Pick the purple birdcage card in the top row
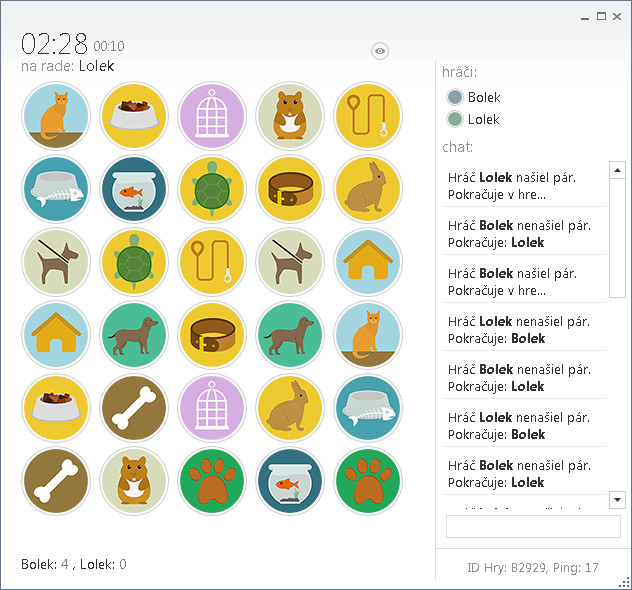The width and height of the screenshot is (632, 590). click(x=212, y=116)
